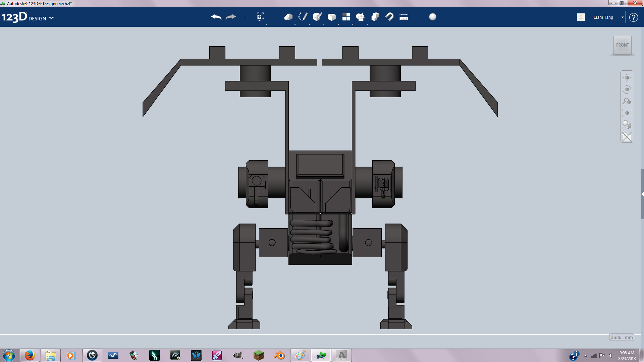This screenshot has height=362, width=644.
Task: Toggle the Snap magnet tool
Action: (x=389, y=17)
